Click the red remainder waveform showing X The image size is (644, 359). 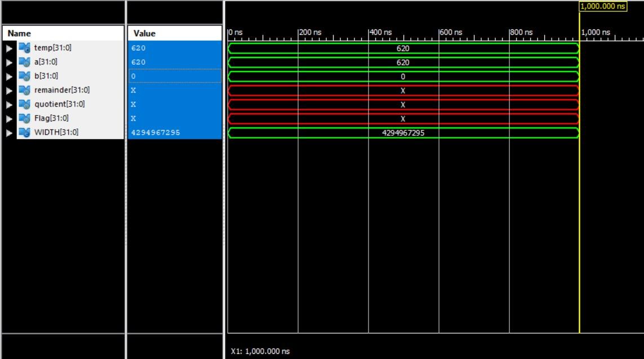point(403,91)
